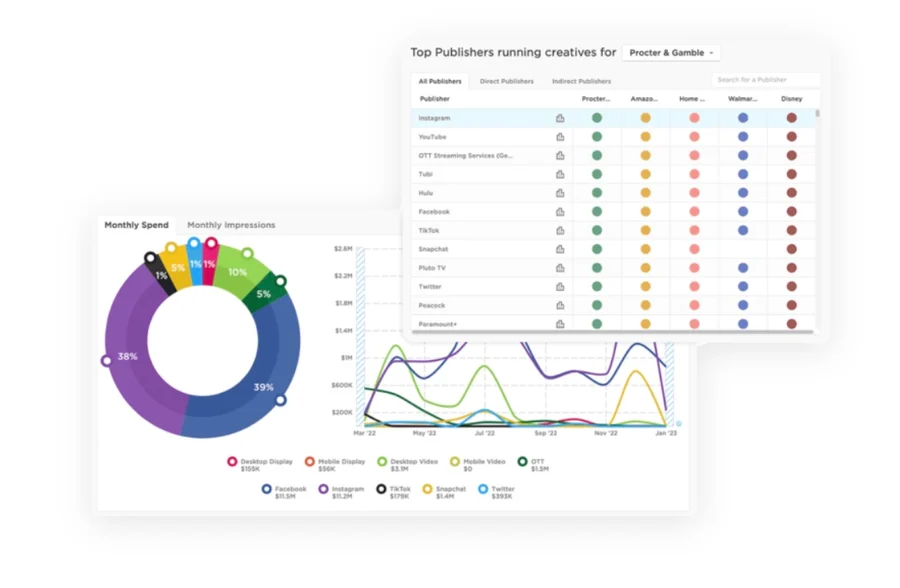Viewport: 900px width, 588px height.
Task: Select the pink Home dot in the Peacock row
Action: point(694,305)
